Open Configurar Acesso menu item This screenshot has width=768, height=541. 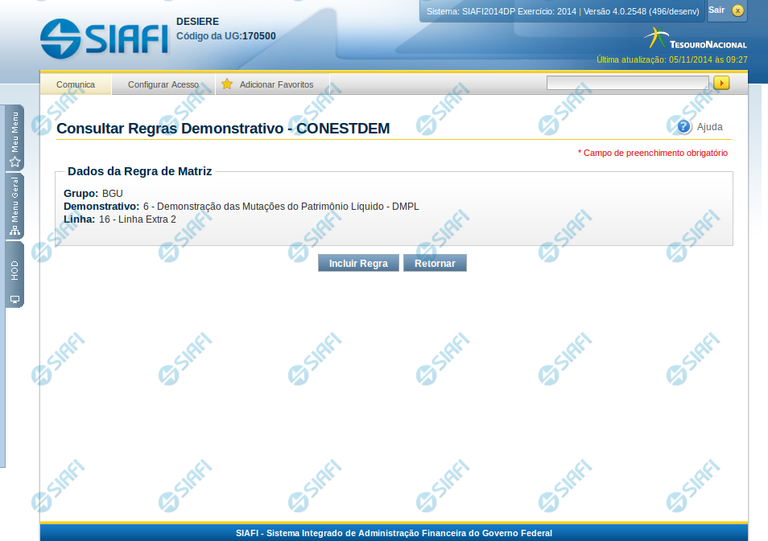163,84
